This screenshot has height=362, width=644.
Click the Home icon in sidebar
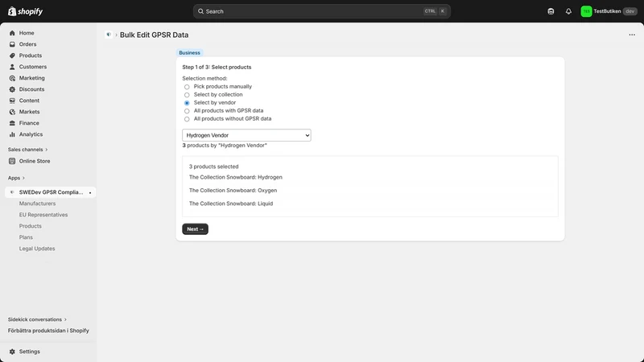(x=12, y=33)
